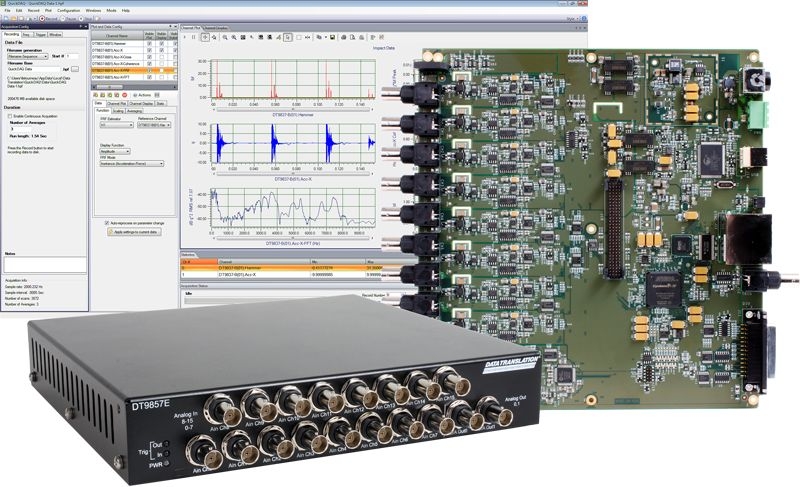Viewport: 800px width, 487px height.
Task: Open the Reference Channel dropdown
Action: (154, 125)
